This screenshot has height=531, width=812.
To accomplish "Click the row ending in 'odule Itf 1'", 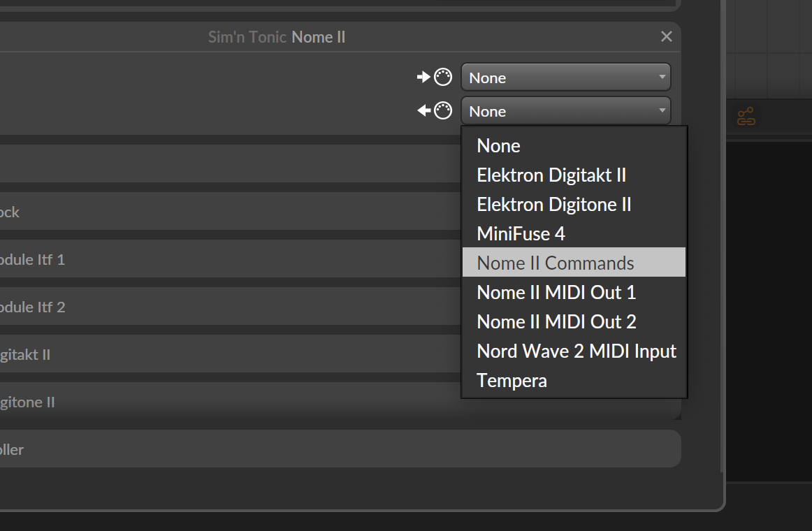I will (210, 260).
